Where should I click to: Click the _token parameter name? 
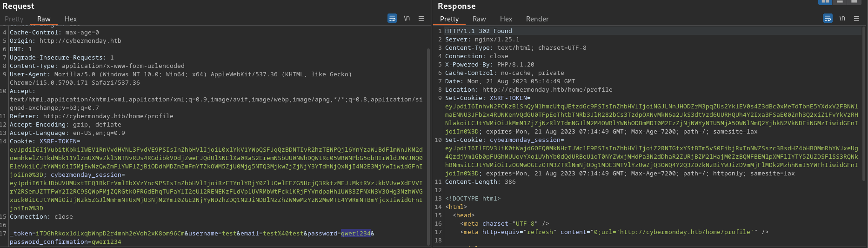(x=21, y=234)
